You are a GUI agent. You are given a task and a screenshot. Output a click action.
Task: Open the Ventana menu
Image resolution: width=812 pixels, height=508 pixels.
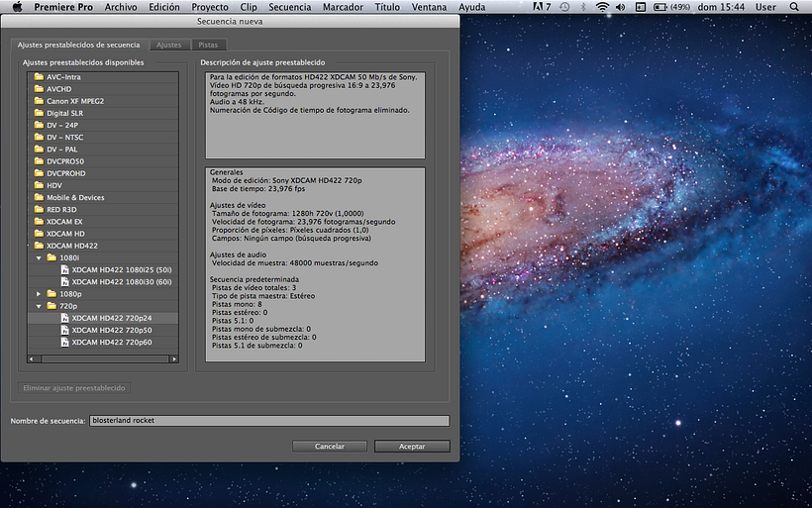tap(429, 7)
